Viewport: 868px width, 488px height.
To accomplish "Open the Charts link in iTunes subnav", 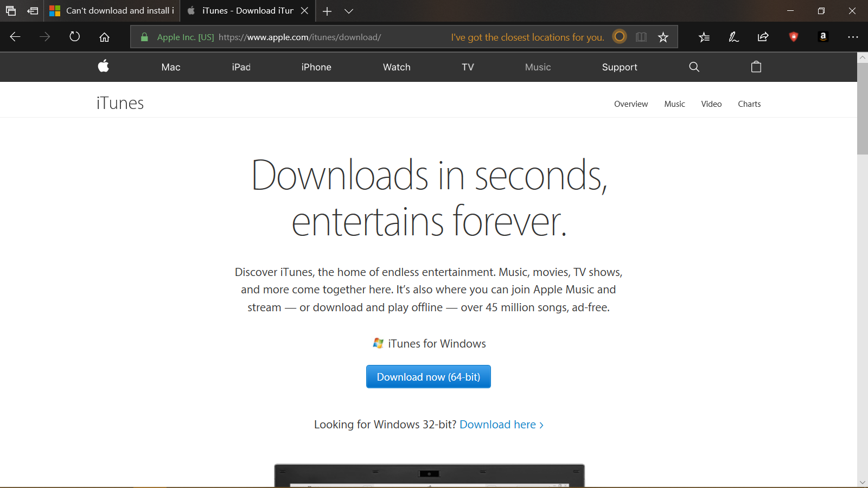I will pyautogui.click(x=749, y=104).
